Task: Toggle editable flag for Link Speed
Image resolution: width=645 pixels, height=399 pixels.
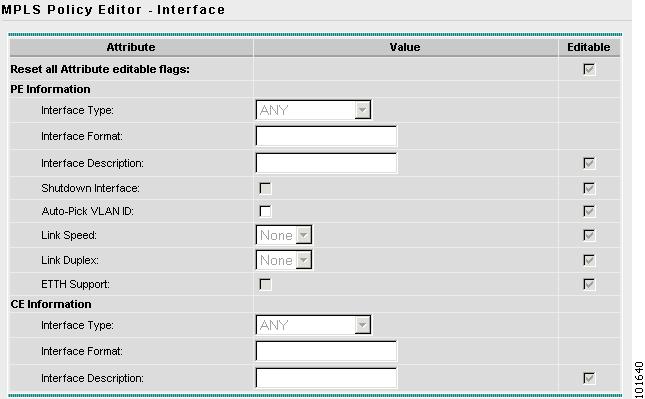Action: (589, 235)
